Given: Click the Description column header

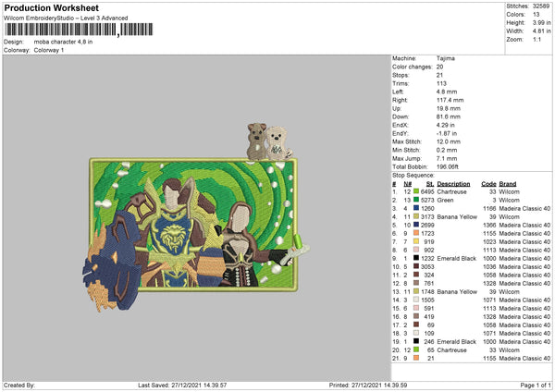Looking at the screenshot, I should pos(453,184).
